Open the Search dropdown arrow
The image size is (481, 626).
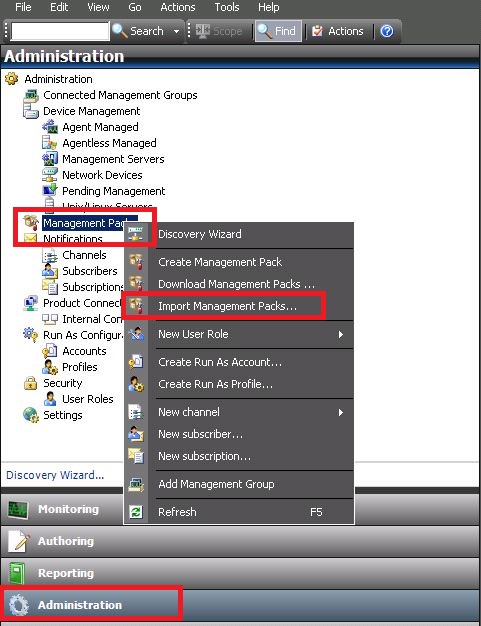(x=176, y=31)
